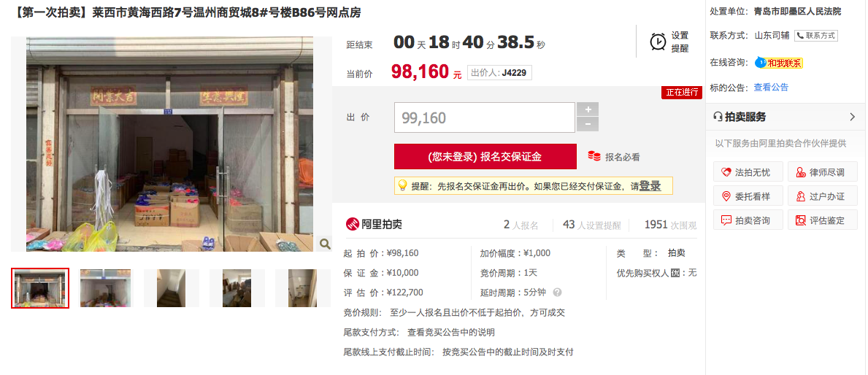Select 委托看样 viewing service
868x375 pixels.
tap(748, 196)
